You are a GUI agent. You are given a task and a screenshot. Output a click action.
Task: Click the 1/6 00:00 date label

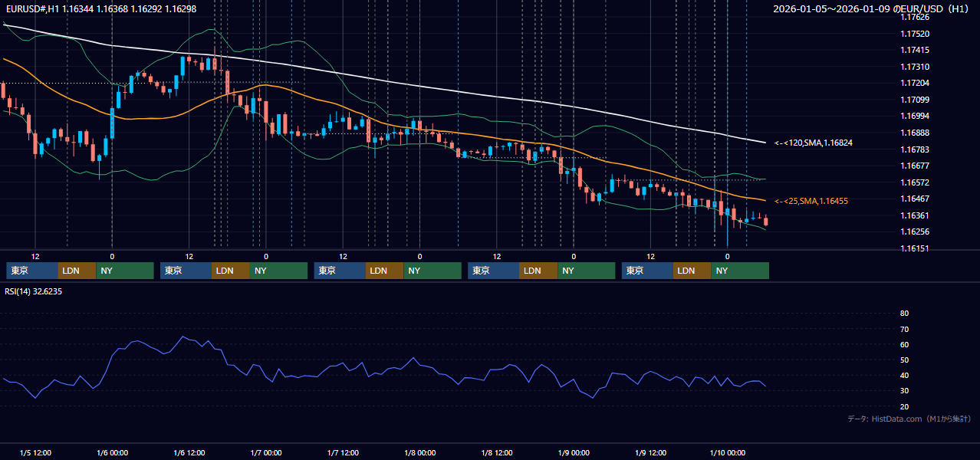pos(112,453)
